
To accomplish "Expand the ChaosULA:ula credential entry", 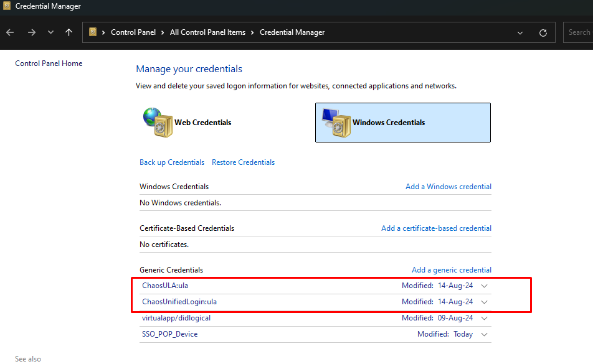I will 485,286.
